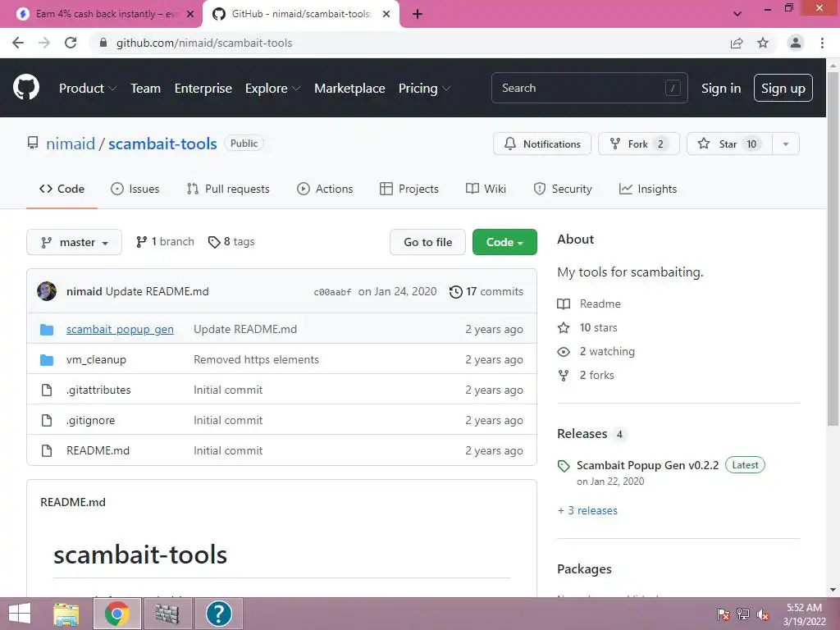840x630 pixels.
Task: Open Marketplace link
Action: tap(349, 89)
